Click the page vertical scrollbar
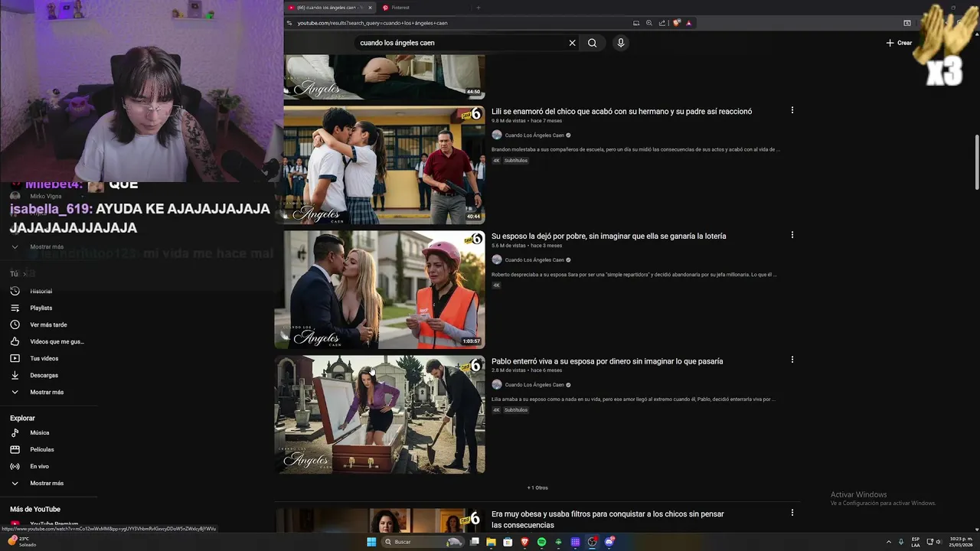Screen dimensions: 980x551 tap(976, 162)
